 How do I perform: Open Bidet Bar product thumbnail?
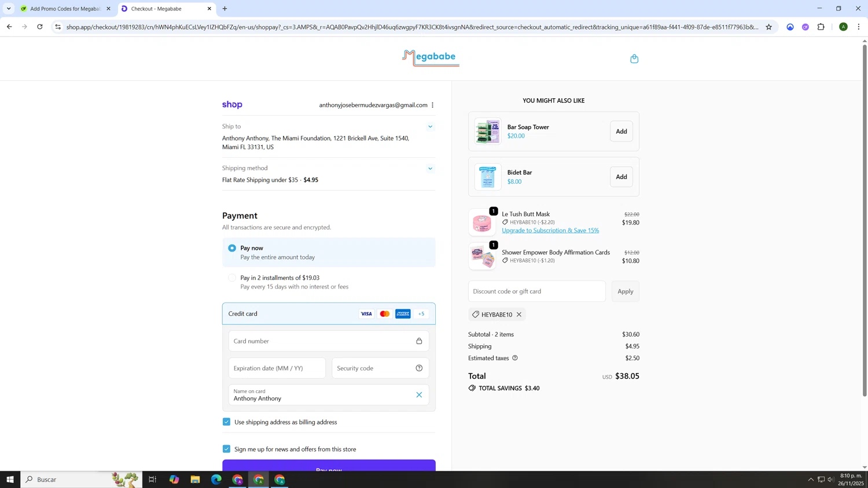[488, 177]
